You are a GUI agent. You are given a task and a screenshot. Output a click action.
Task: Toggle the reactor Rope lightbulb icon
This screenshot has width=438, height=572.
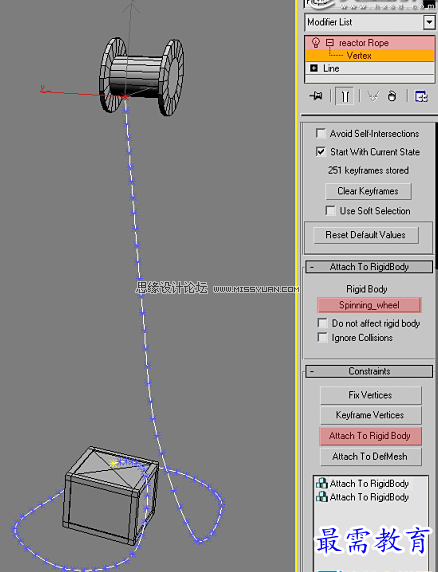(x=316, y=43)
